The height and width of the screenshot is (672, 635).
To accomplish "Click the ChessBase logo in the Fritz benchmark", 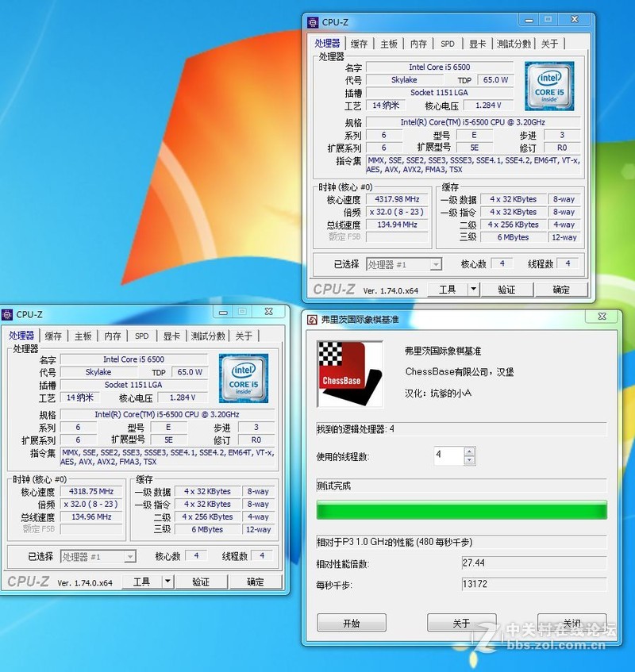I will (350, 374).
